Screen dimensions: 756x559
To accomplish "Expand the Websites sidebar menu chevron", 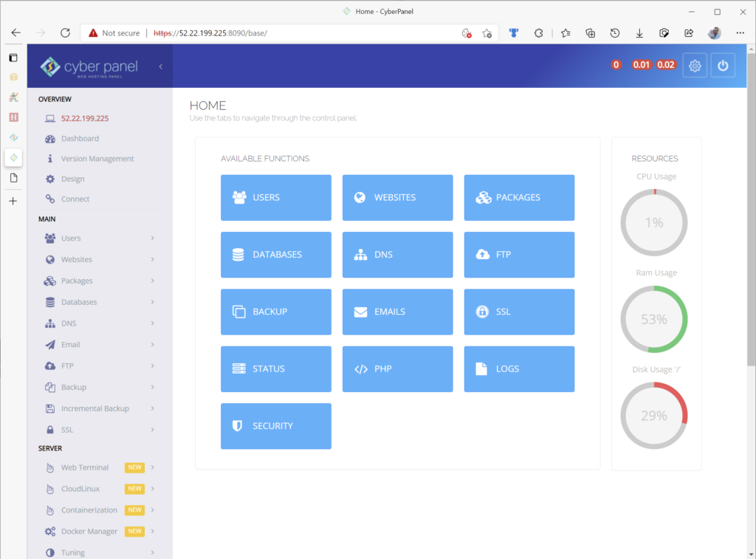I will point(152,259).
